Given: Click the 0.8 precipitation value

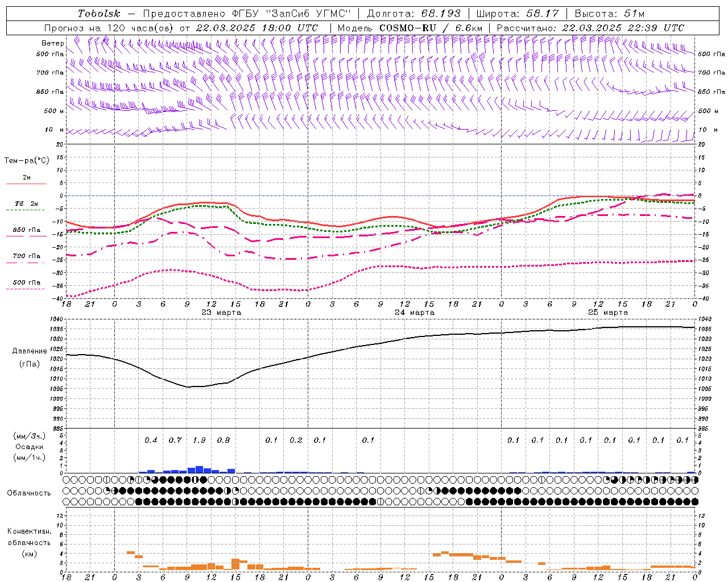Looking at the screenshot, I should click(224, 440).
